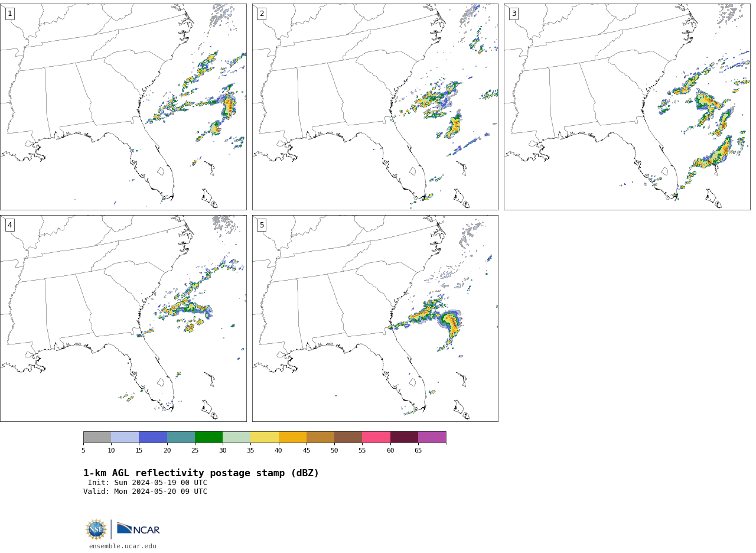Click the colorbar tick label '50'

[334, 450]
